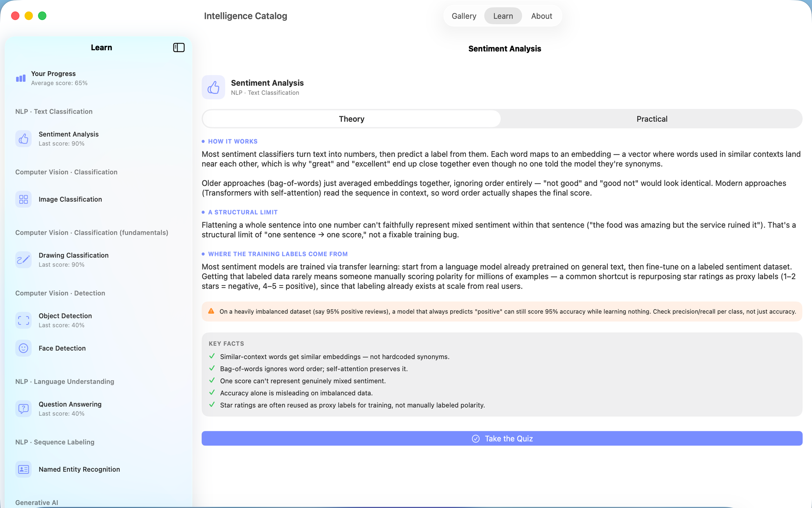Click the checkmark beside Bag-of-words fact
812x508 pixels.
point(212,368)
